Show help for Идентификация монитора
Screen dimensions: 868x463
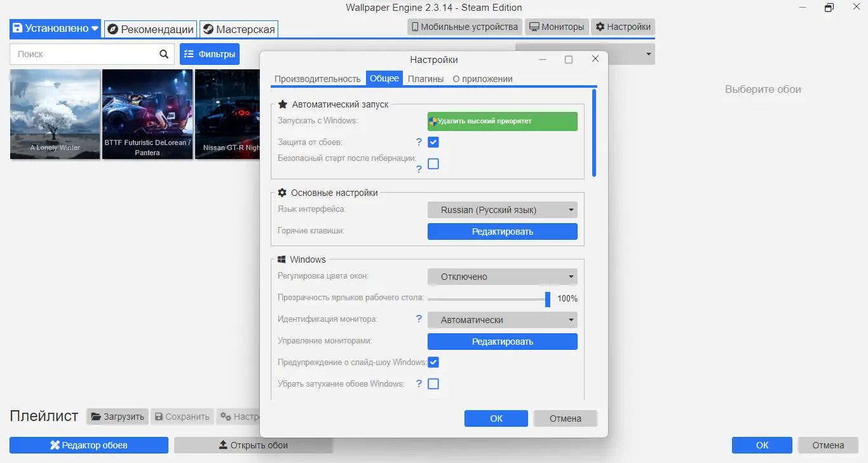(419, 319)
